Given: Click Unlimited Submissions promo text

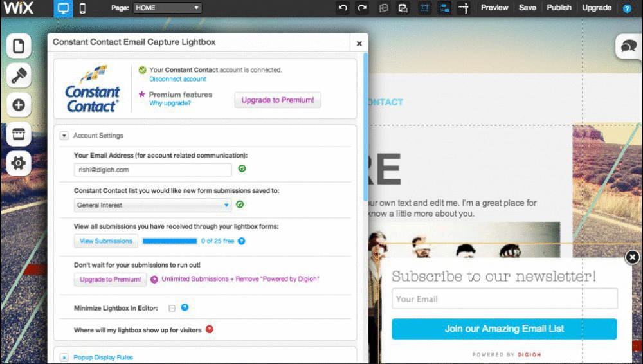Looking at the screenshot, I should click(240, 279).
